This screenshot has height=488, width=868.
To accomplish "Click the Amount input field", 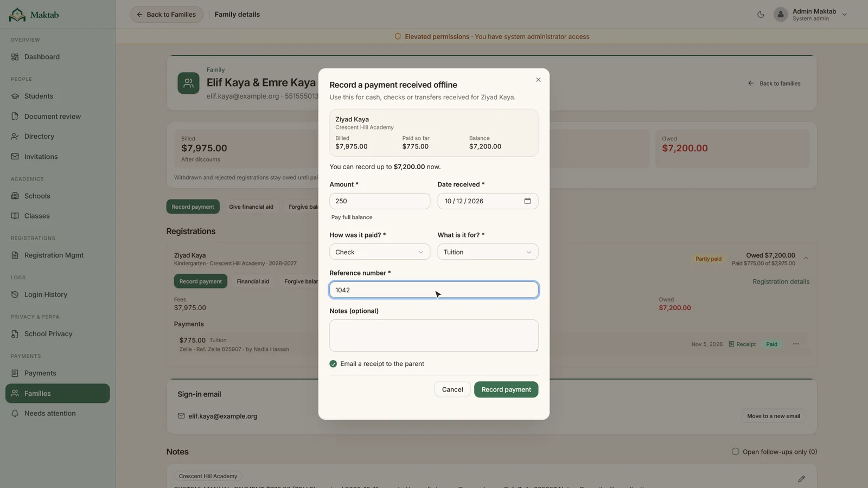I will 380,201.
